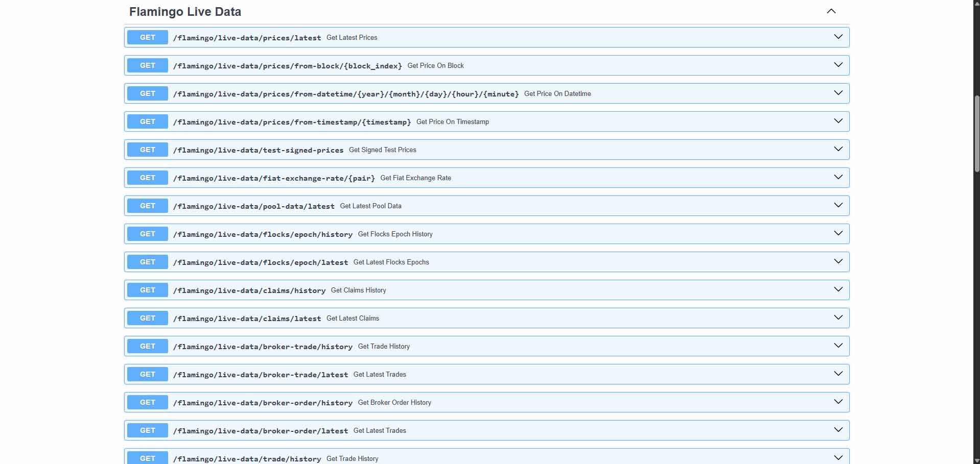The image size is (980, 464).
Task: Click the GET badge for test-signed-prices
Action: (148, 150)
